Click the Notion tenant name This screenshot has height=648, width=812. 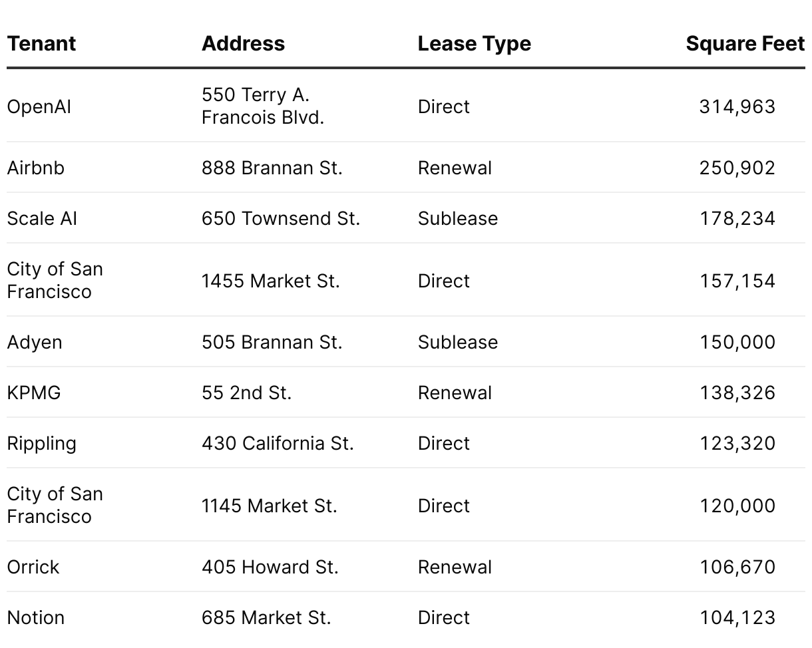tap(36, 617)
